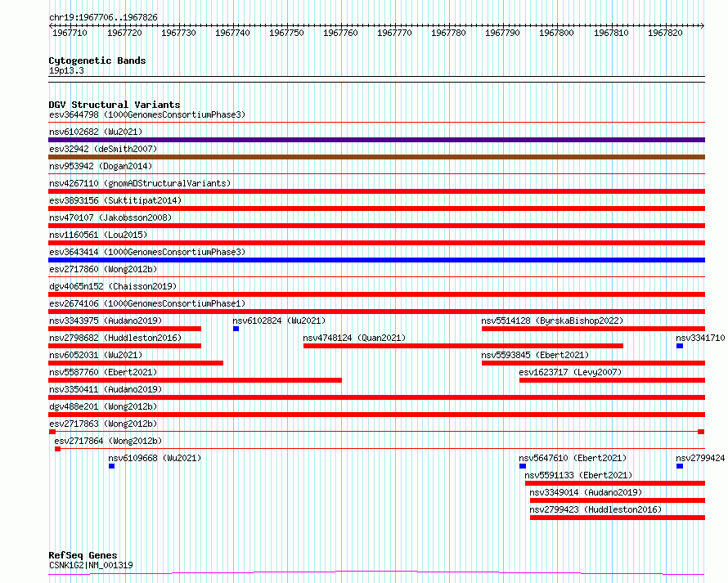Select nsv5647610 (Ebert2021) label
Screen dimensions: 728x583
pos(573,458)
